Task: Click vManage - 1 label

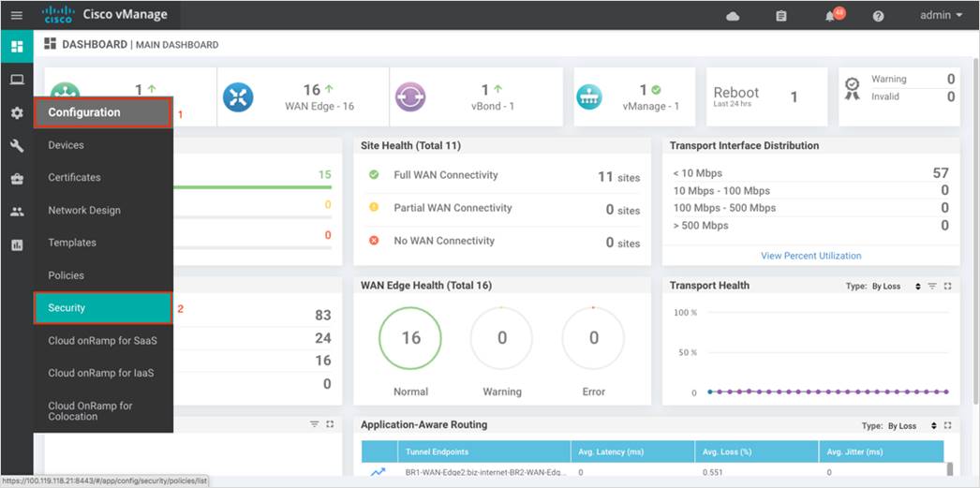Action: coord(650,106)
